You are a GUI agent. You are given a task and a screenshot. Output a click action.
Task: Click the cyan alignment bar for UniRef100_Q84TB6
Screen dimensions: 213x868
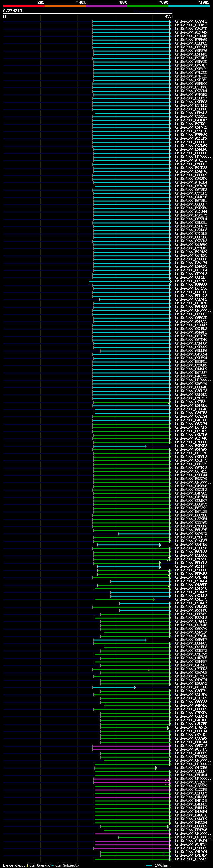click(x=129, y=544)
